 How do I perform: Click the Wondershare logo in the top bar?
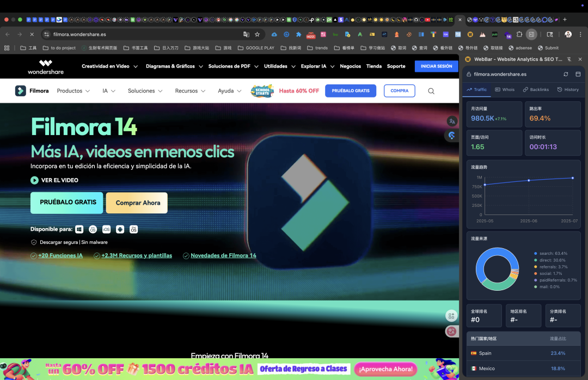tap(46, 67)
